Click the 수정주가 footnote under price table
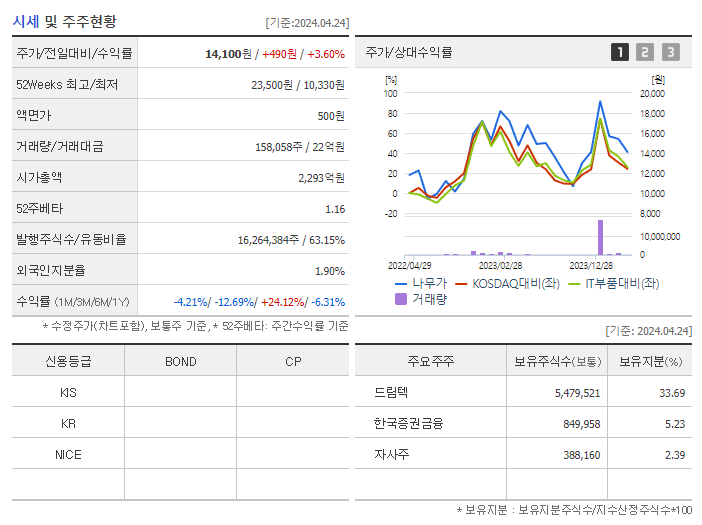 [x=195, y=326]
